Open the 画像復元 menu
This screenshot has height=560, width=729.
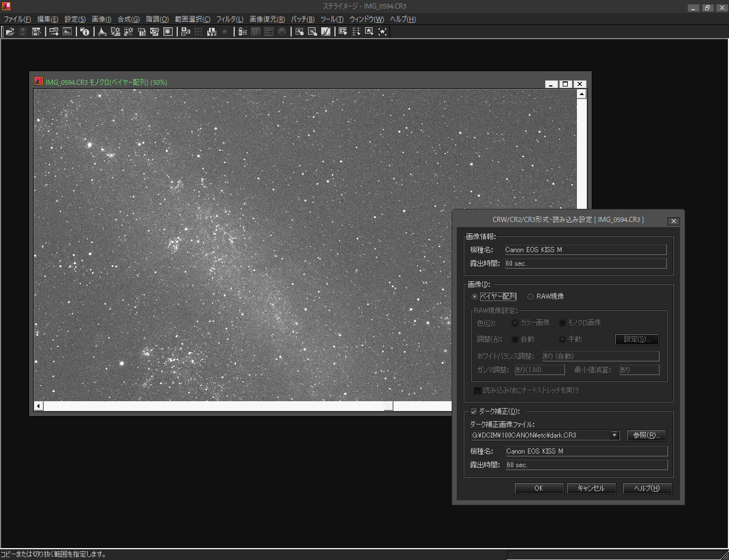coord(267,19)
